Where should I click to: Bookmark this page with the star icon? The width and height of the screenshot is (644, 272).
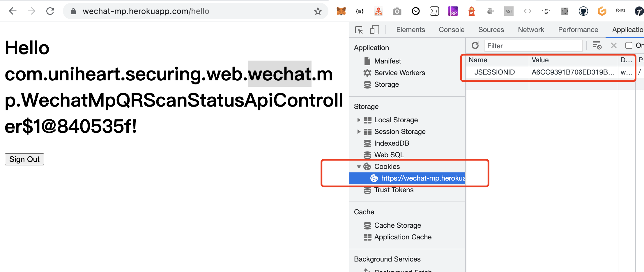pyautogui.click(x=318, y=11)
